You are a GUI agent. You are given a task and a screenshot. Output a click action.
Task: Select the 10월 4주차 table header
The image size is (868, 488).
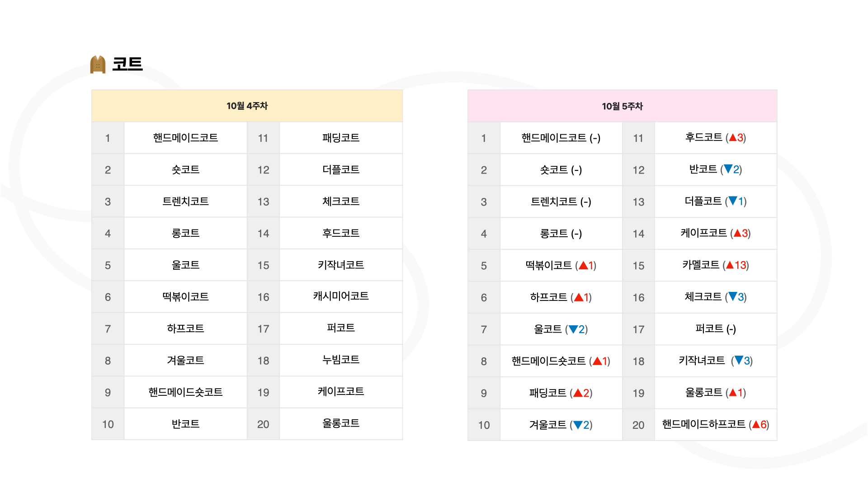247,106
